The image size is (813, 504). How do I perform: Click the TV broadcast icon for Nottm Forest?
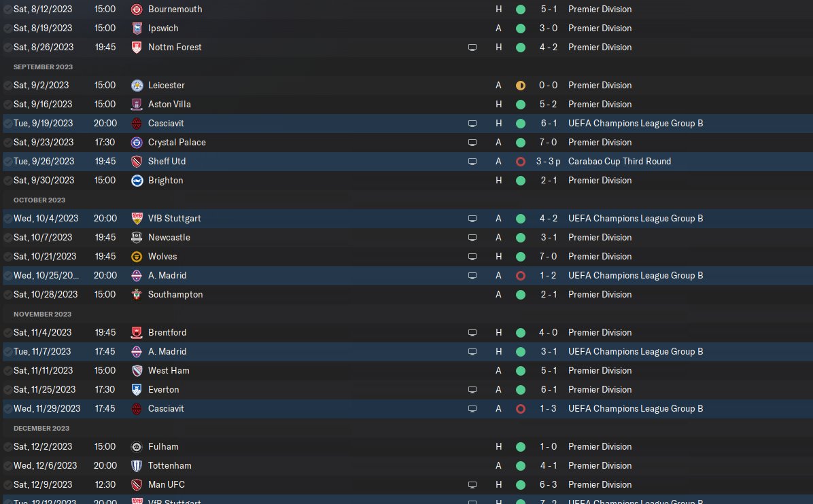pos(472,48)
